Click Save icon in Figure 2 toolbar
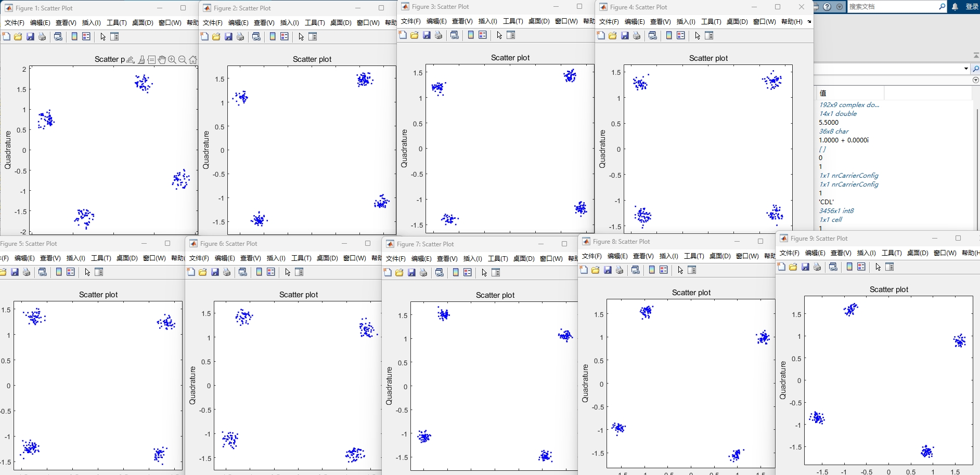Image resolution: width=980 pixels, height=475 pixels. (x=228, y=37)
